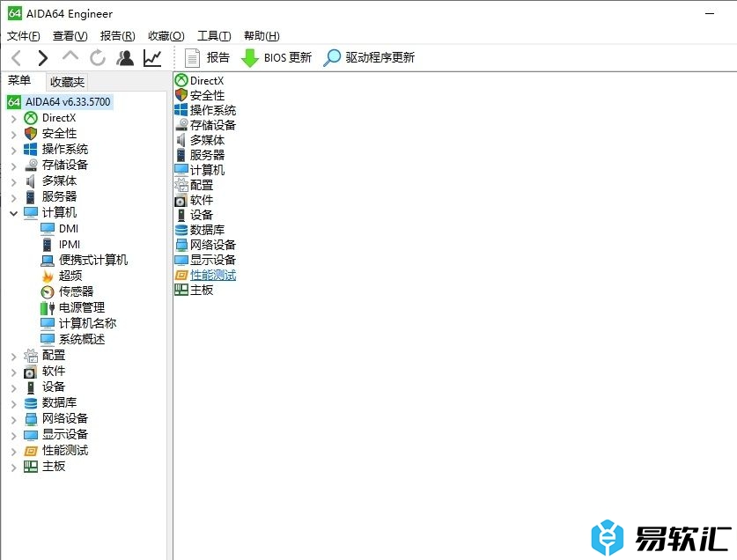Screen dimensions: 737x560
Task: Open the 收藏(O) menu
Action: click(166, 36)
